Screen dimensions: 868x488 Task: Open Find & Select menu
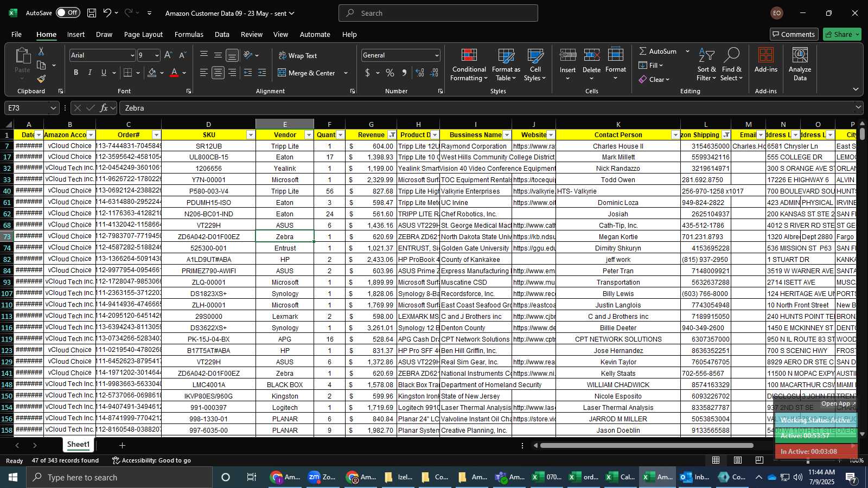pyautogui.click(x=732, y=65)
